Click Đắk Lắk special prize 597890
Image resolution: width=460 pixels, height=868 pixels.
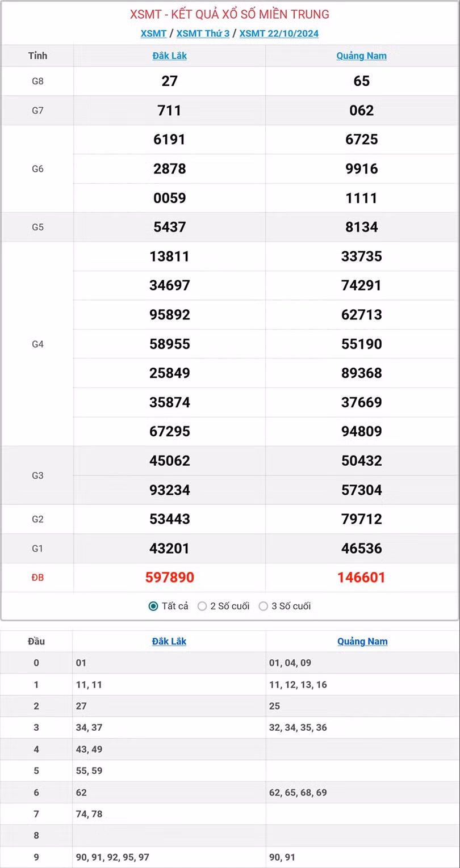tap(170, 578)
